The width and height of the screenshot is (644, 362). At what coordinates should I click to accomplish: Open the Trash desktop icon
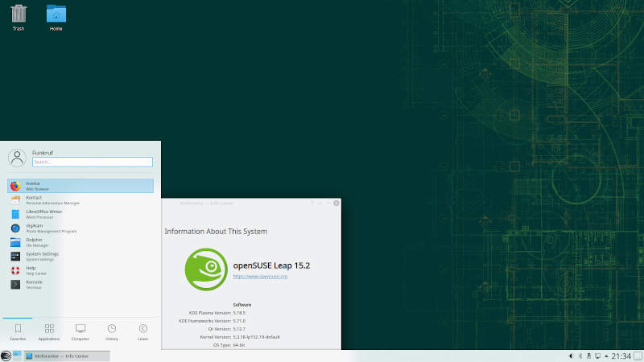coord(18,18)
